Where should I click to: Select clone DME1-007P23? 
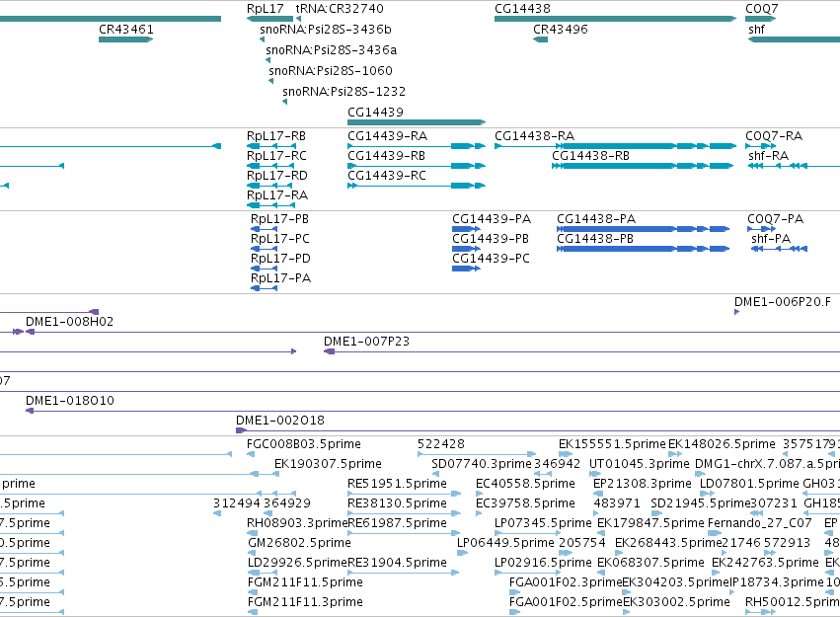366,342
